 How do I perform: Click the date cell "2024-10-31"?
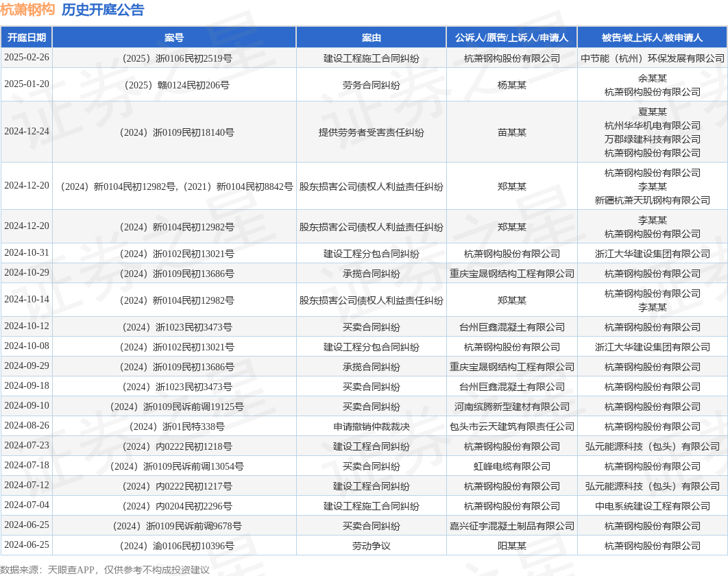pos(27,253)
